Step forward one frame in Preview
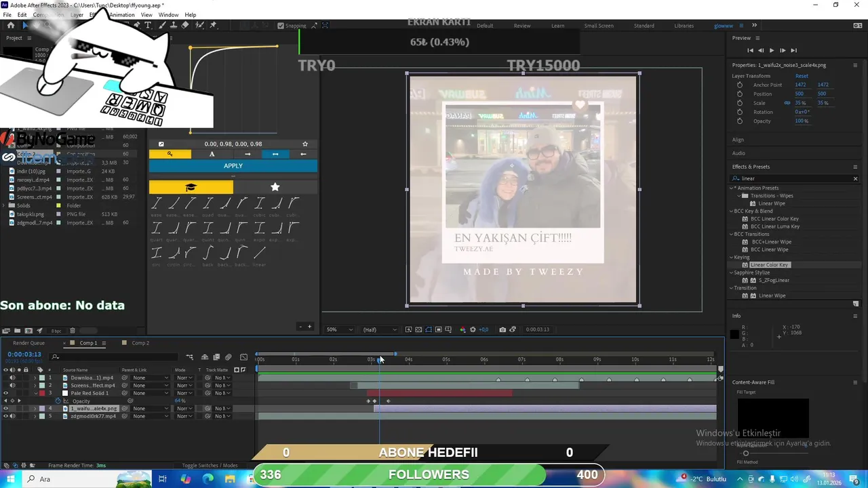 coord(783,50)
